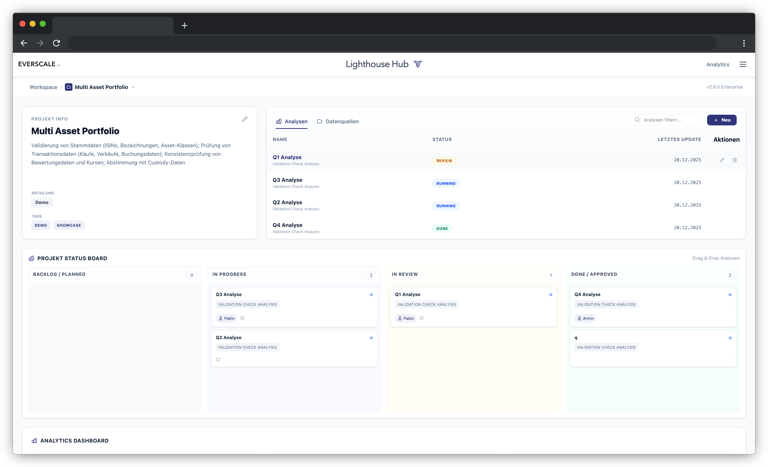This screenshot has width=768, height=467.
Task: Click the Neu button to add analysis
Action: point(721,120)
